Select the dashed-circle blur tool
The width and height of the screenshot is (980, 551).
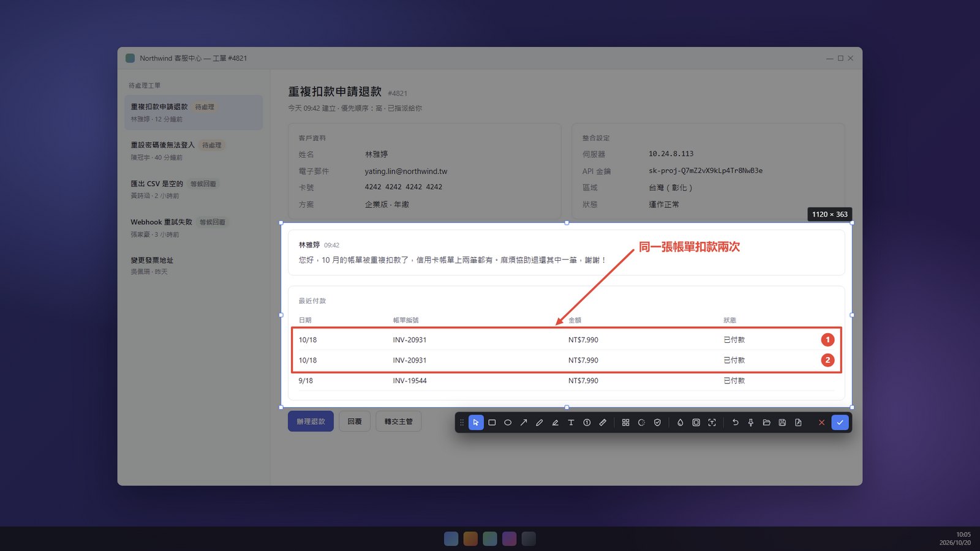641,422
